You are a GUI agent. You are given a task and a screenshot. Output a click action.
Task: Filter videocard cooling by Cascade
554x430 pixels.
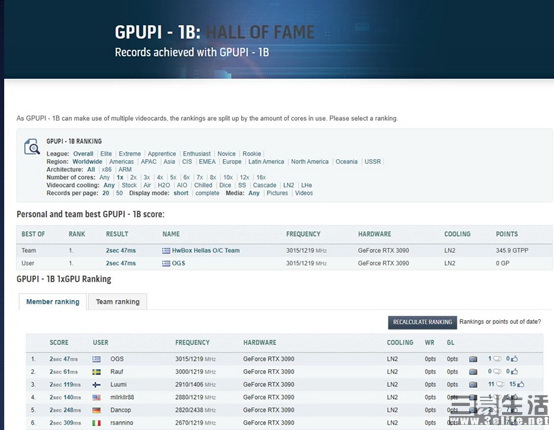pyautogui.click(x=264, y=185)
